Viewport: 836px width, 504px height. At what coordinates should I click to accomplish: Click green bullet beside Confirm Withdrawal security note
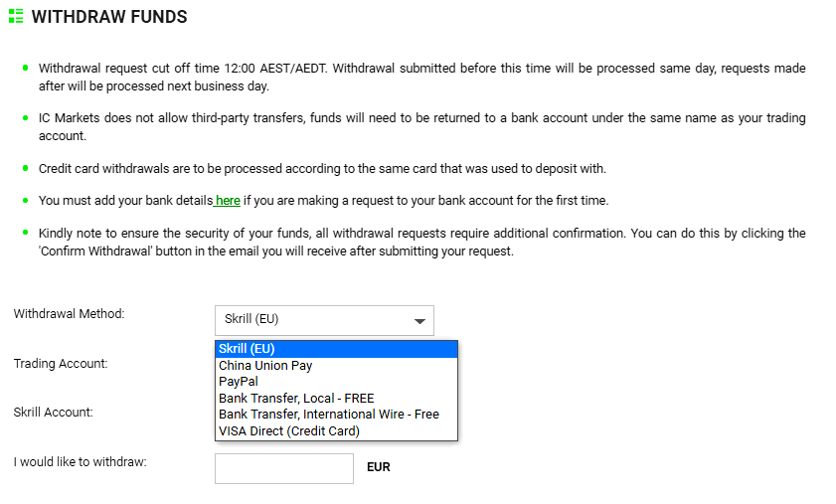click(x=25, y=234)
